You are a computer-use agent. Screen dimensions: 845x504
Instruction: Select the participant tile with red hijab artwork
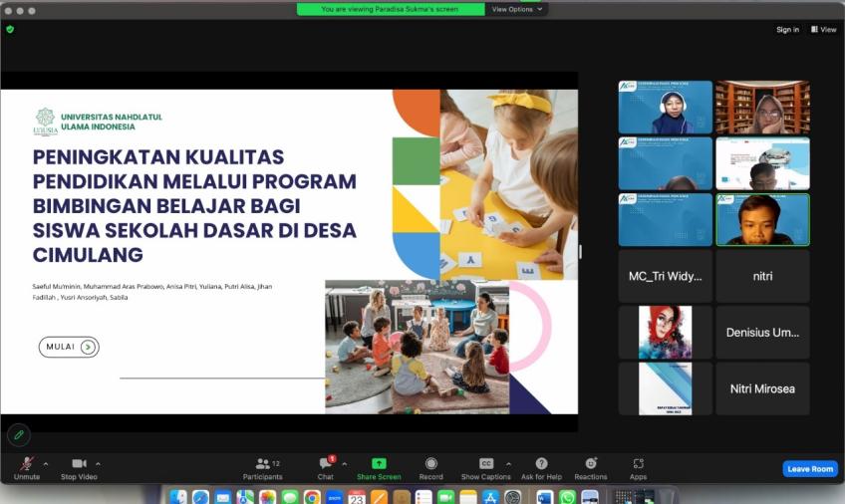[x=665, y=333]
